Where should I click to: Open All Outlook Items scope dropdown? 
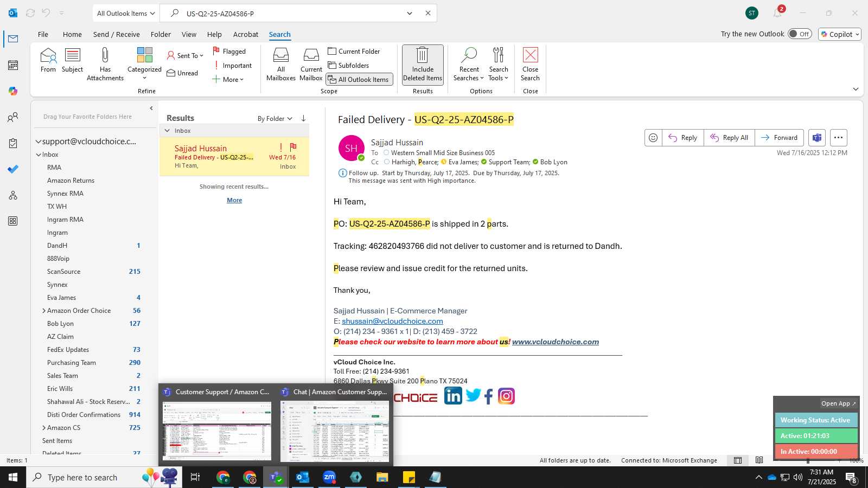(126, 13)
